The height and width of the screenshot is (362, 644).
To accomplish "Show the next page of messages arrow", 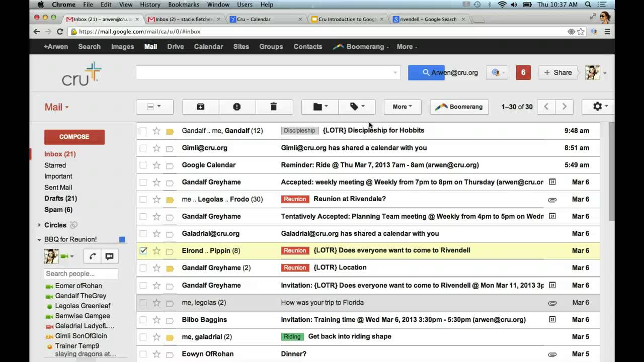I will [x=564, y=107].
